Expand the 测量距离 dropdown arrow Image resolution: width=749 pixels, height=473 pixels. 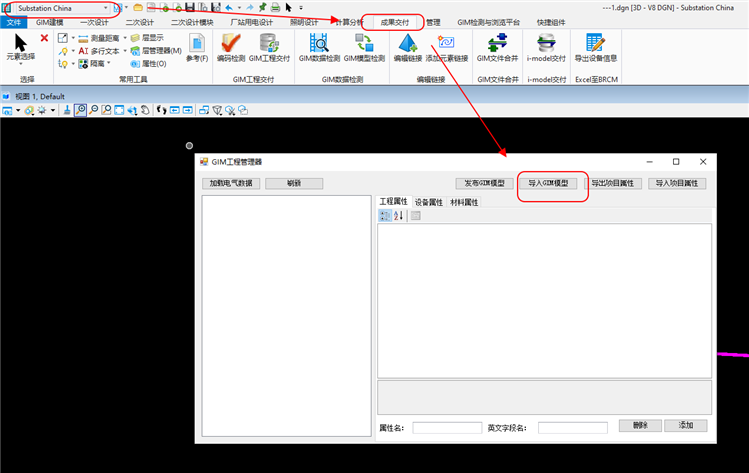coord(125,38)
